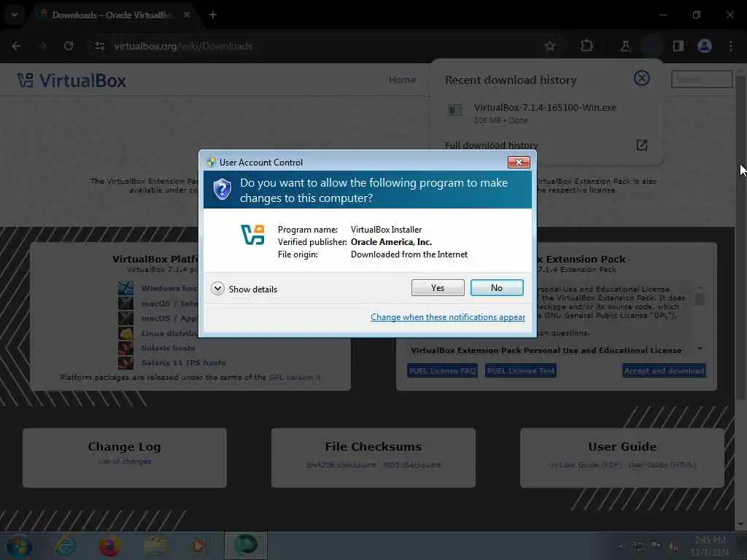Open GPL version 3 link
This screenshot has width=747, height=560.
[x=295, y=377]
